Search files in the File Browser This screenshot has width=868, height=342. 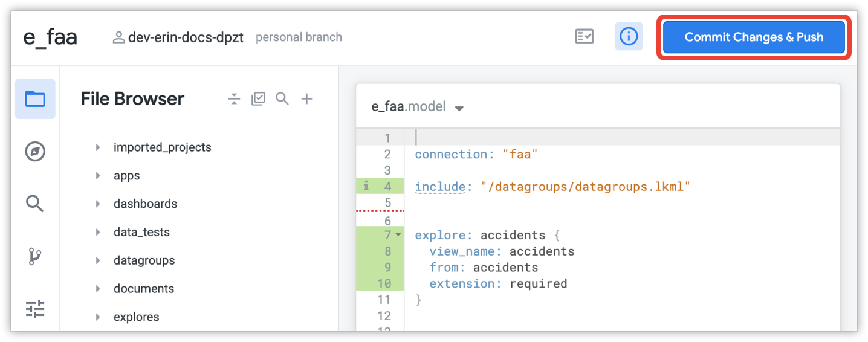click(282, 99)
